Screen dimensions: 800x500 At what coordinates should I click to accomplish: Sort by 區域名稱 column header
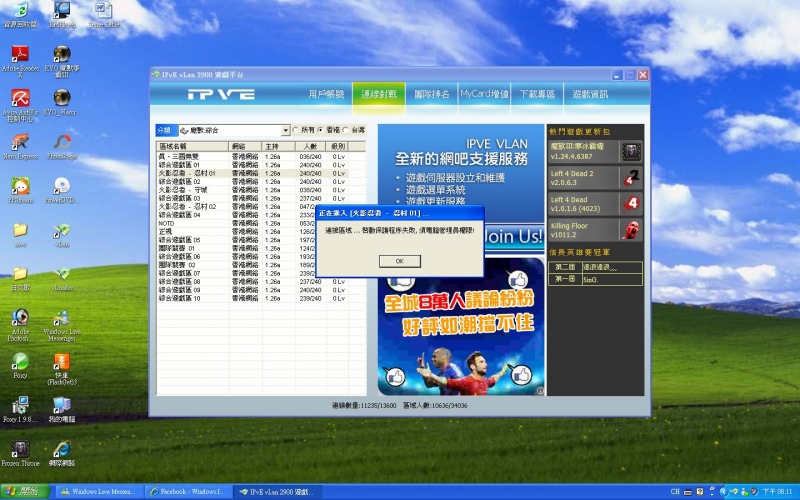click(192, 146)
